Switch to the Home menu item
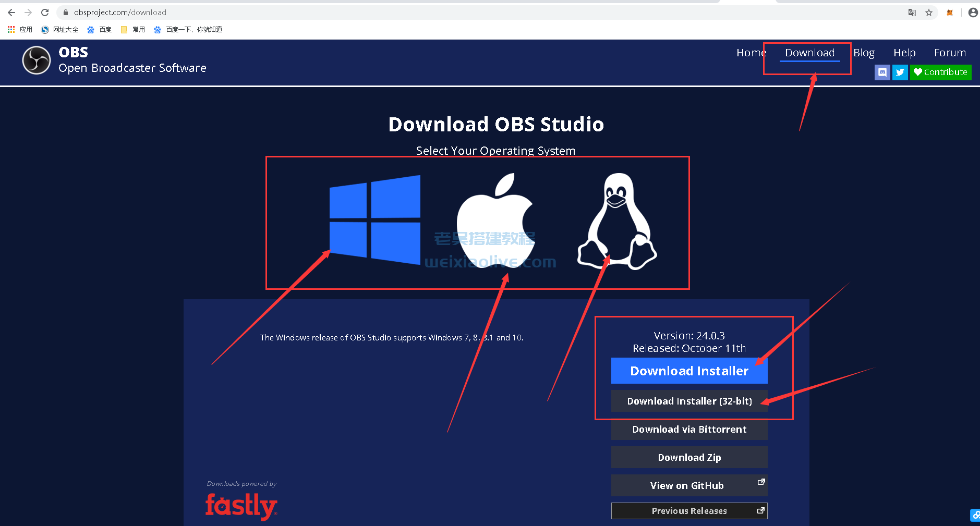Screen dimensions: 980x526 [751, 53]
